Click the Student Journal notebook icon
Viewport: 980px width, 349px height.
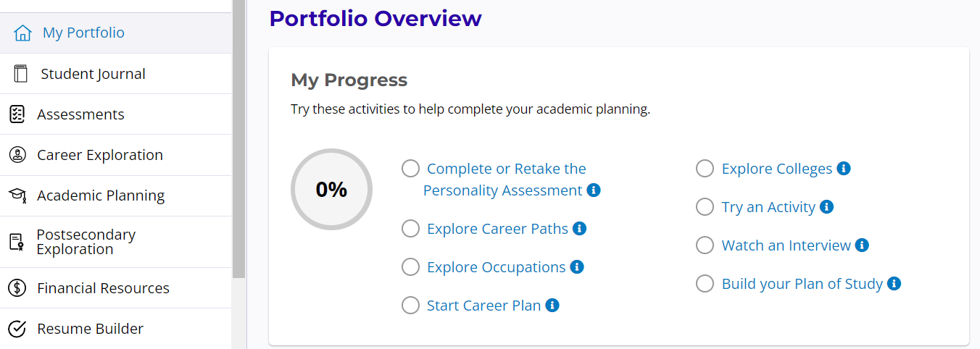20,74
